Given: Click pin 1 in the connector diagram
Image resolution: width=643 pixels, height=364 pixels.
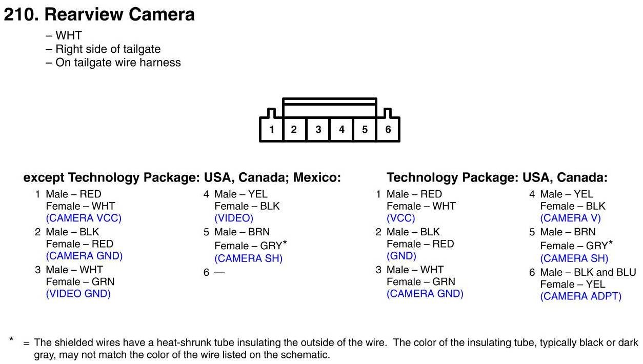Looking at the screenshot, I should click(x=271, y=130).
